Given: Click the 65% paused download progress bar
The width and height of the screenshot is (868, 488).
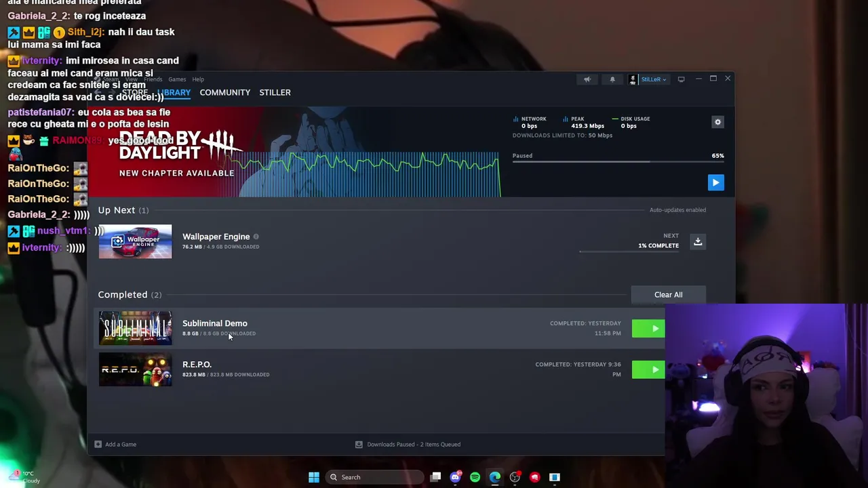Looking at the screenshot, I should click(x=618, y=162).
